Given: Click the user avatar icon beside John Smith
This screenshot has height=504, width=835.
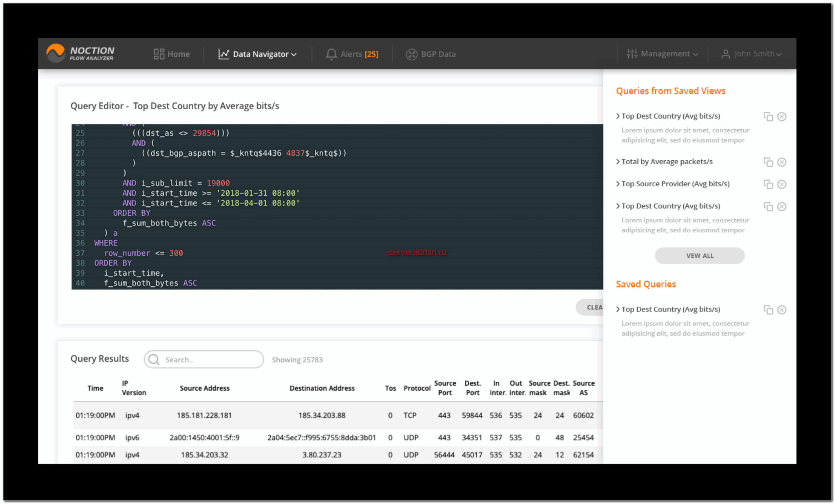Looking at the screenshot, I should [725, 53].
